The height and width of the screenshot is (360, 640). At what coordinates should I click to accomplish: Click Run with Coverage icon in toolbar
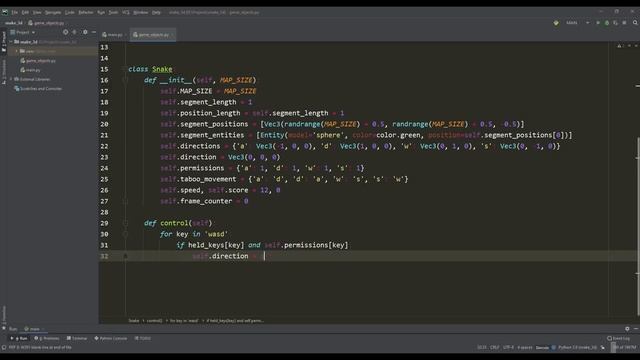(x=616, y=23)
